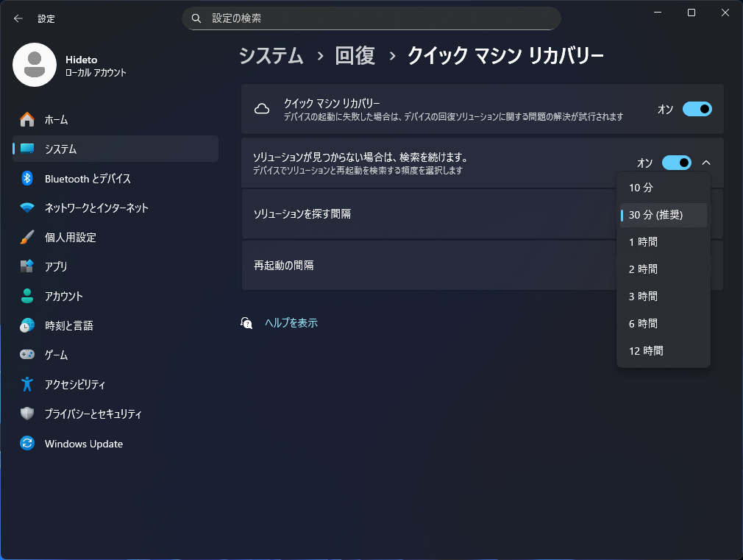Viewport: 743px width, 560px height.
Task: Click inside the 設定の検索 search box
Action: [x=371, y=18]
